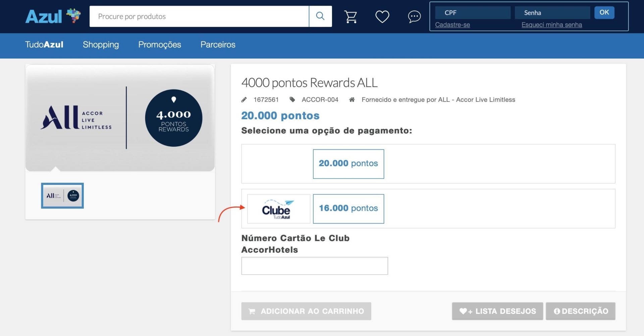Open the Descrição button
The image size is (644, 336).
(x=581, y=311)
